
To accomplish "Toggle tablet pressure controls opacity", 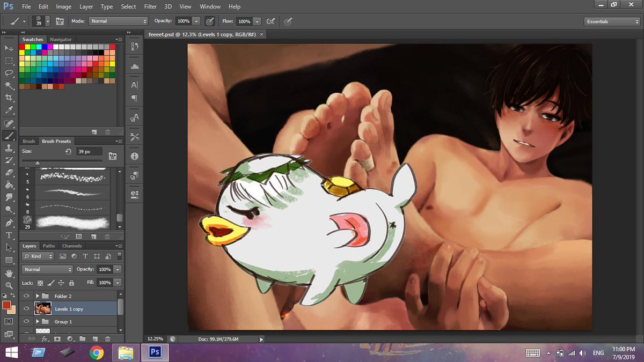I will tap(210, 21).
